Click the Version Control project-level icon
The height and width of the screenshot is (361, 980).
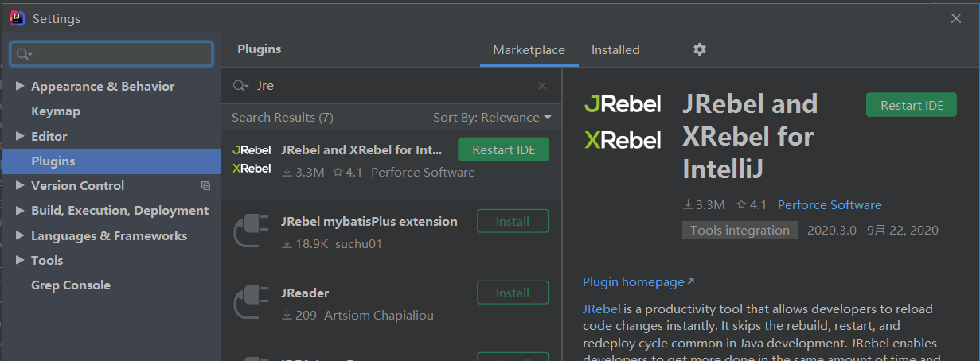[x=206, y=186]
